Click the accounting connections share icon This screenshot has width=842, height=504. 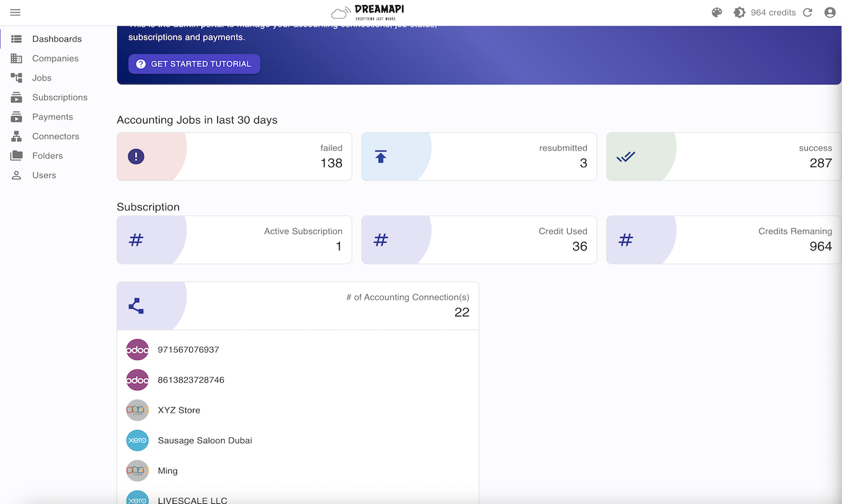[136, 306]
